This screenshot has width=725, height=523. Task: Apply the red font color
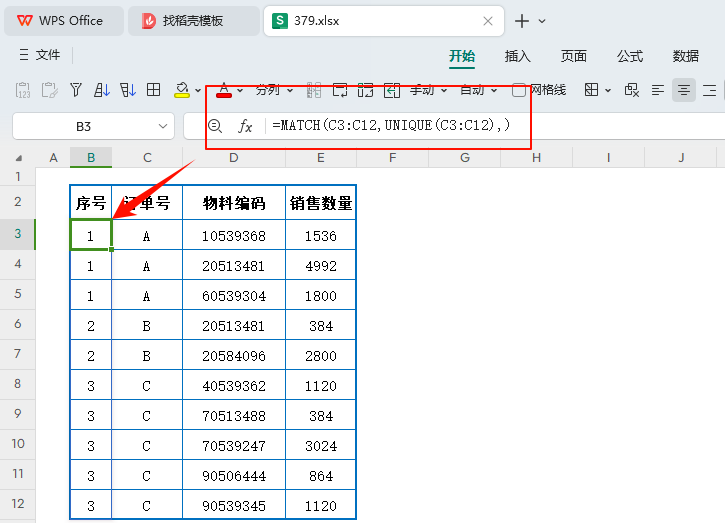pyautogui.click(x=224, y=90)
